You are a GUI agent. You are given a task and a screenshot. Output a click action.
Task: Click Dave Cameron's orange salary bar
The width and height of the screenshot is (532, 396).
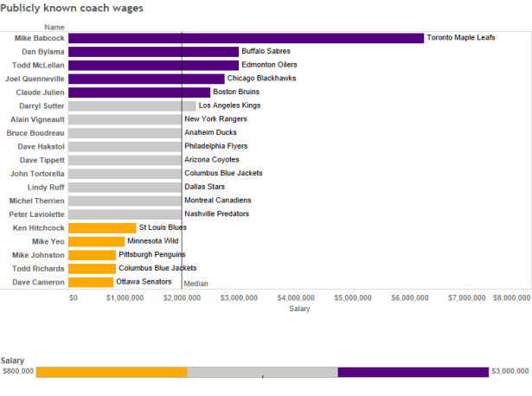tap(91, 282)
